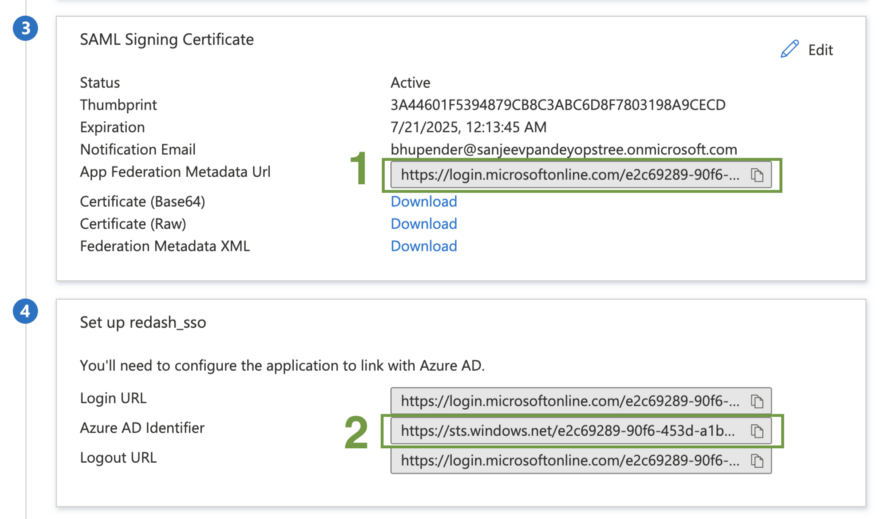
Task: Copy the Azure AD Identifier value
Action: pos(758,431)
